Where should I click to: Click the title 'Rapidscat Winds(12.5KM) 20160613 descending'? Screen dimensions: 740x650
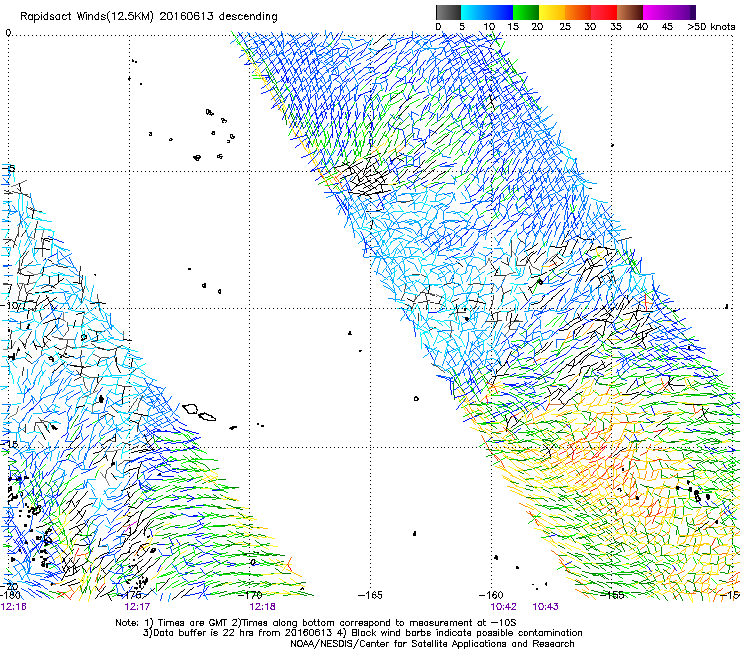[x=149, y=16]
